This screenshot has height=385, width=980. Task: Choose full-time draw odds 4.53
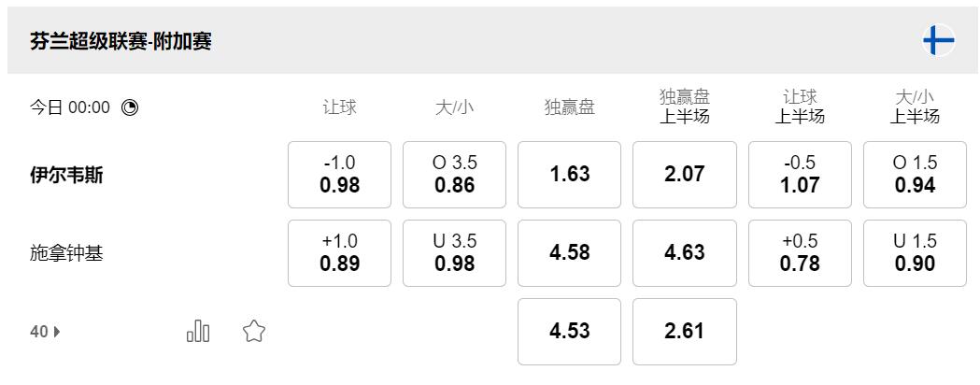tap(569, 331)
